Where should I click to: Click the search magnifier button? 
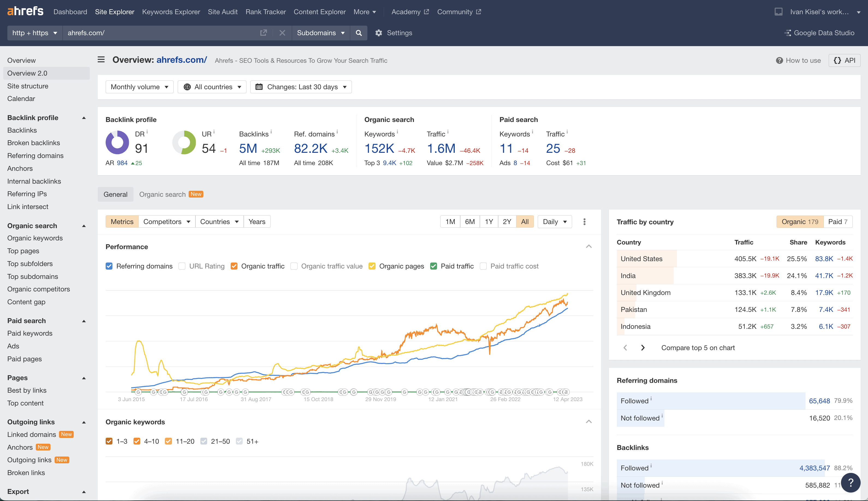[x=359, y=33]
